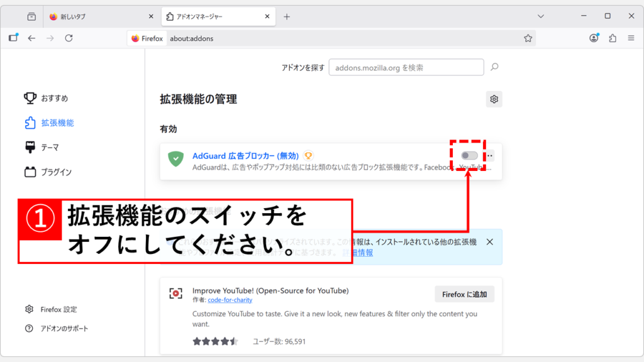644x362 pixels.
Task: Minimize the Firefox window
Action: (x=584, y=16)
